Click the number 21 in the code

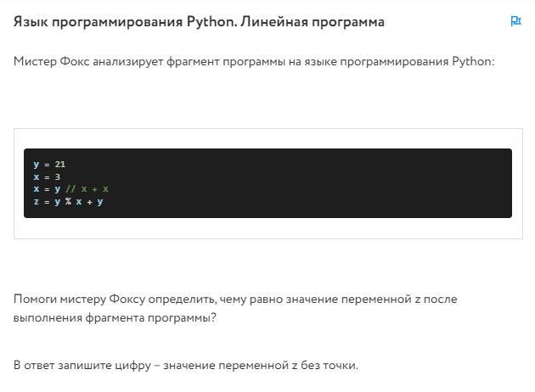60,165
